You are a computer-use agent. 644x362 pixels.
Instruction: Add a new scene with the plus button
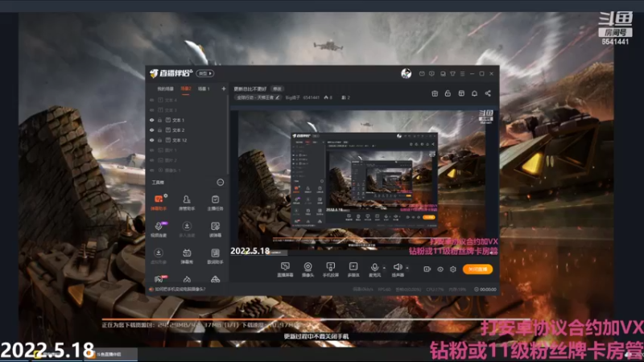224,88
